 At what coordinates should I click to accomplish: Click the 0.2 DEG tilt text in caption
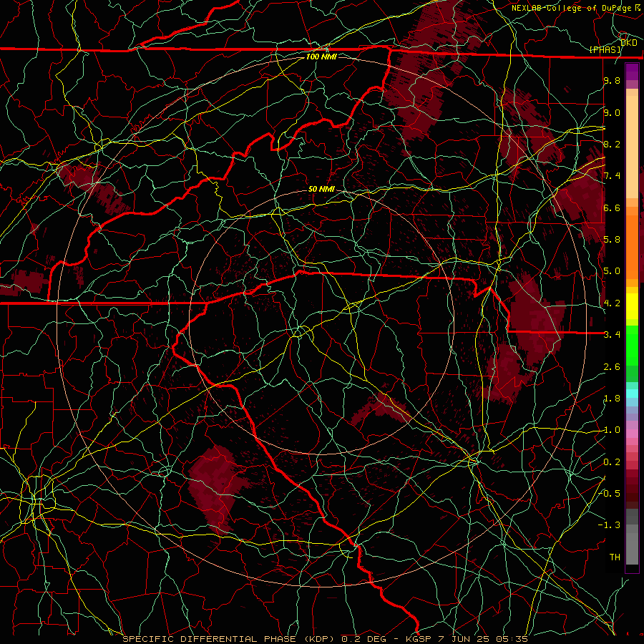(364, 639)
